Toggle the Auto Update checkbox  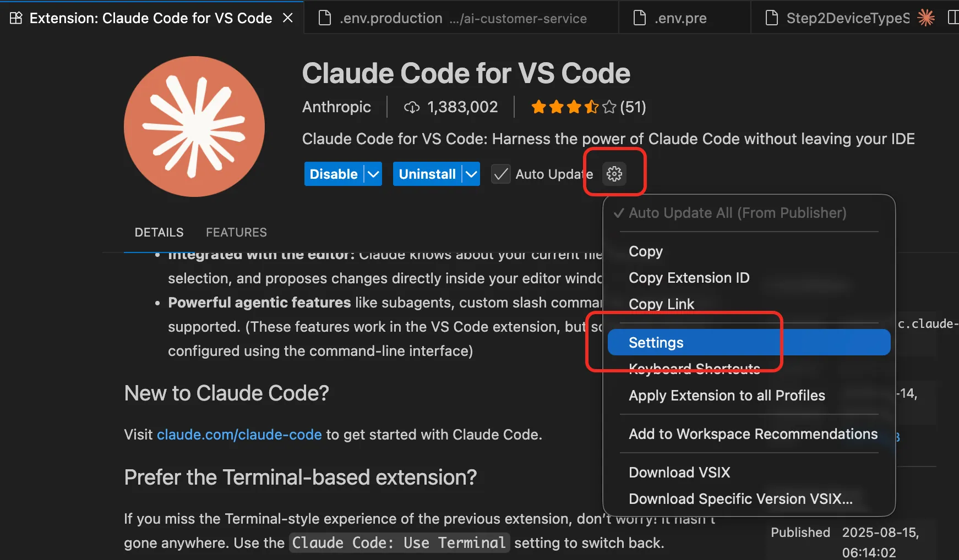[500, 174]
